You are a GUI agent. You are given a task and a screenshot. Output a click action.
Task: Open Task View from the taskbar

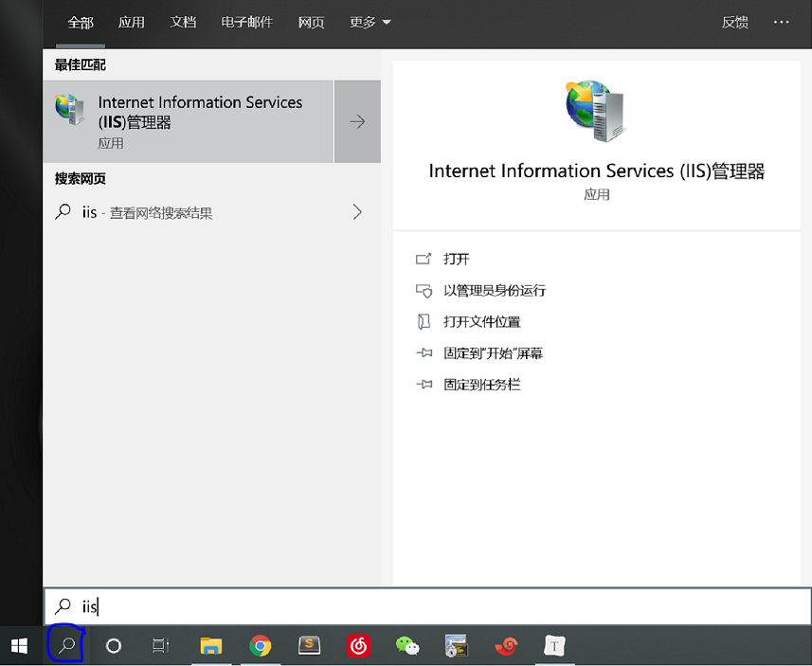pos(161,646)
